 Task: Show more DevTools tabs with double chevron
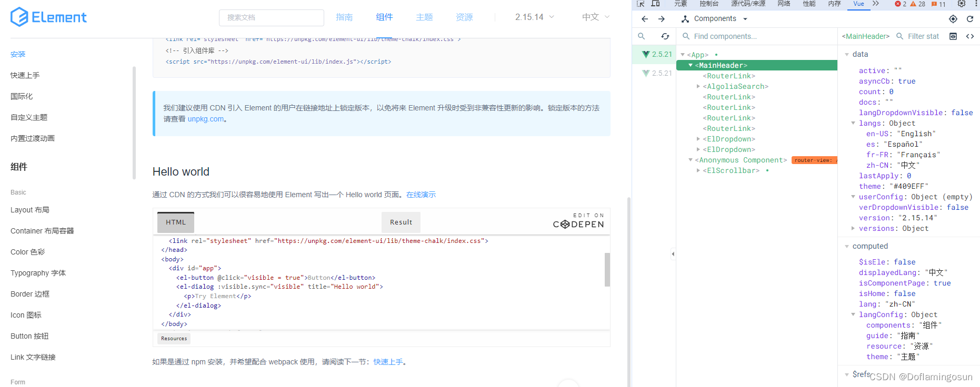pyautogui.click(x=876, y=4)
